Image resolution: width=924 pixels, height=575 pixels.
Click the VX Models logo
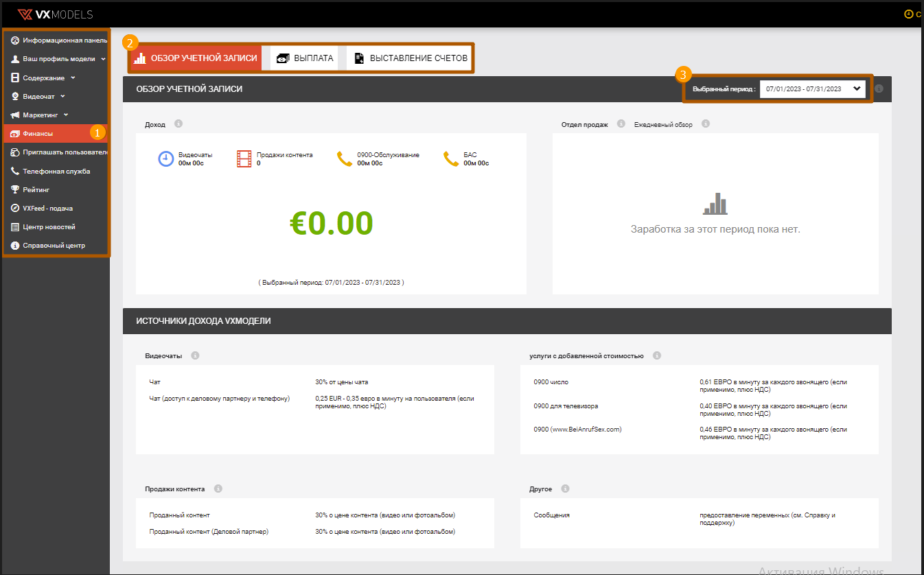coord(55,14)
